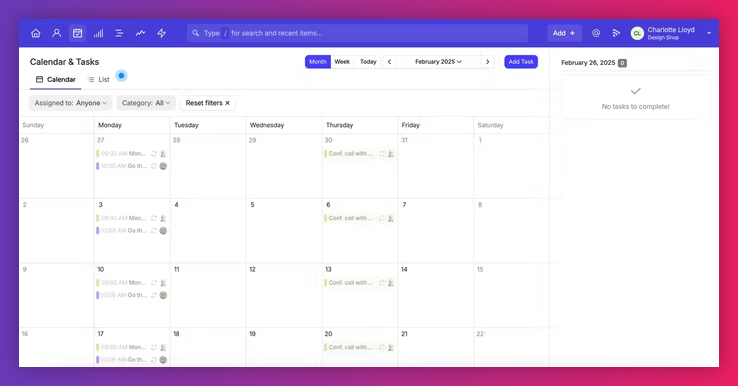Select the day cell numbered 5

tap(284, 231)
